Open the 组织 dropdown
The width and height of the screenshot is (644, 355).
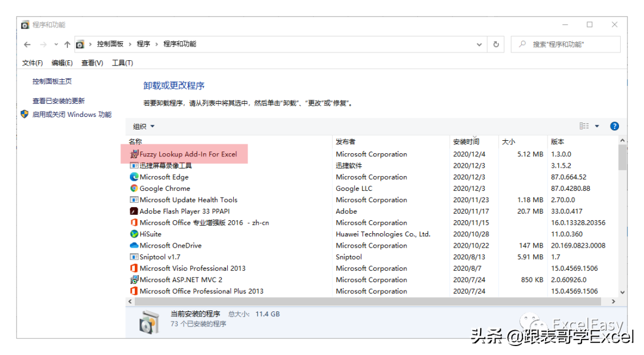point(143,126)
